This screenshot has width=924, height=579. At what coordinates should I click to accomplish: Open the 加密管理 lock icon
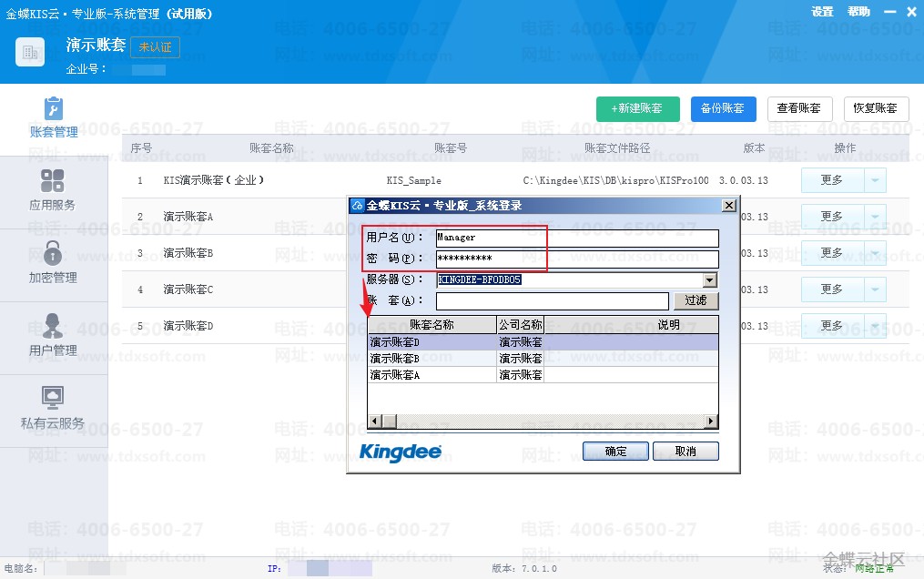click(53, 253)
